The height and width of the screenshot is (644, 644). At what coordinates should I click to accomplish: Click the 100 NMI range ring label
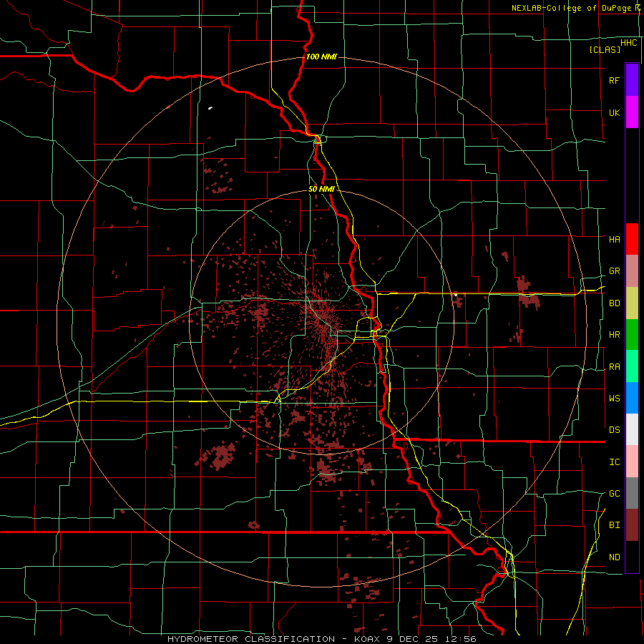click(x=321, y=57)
